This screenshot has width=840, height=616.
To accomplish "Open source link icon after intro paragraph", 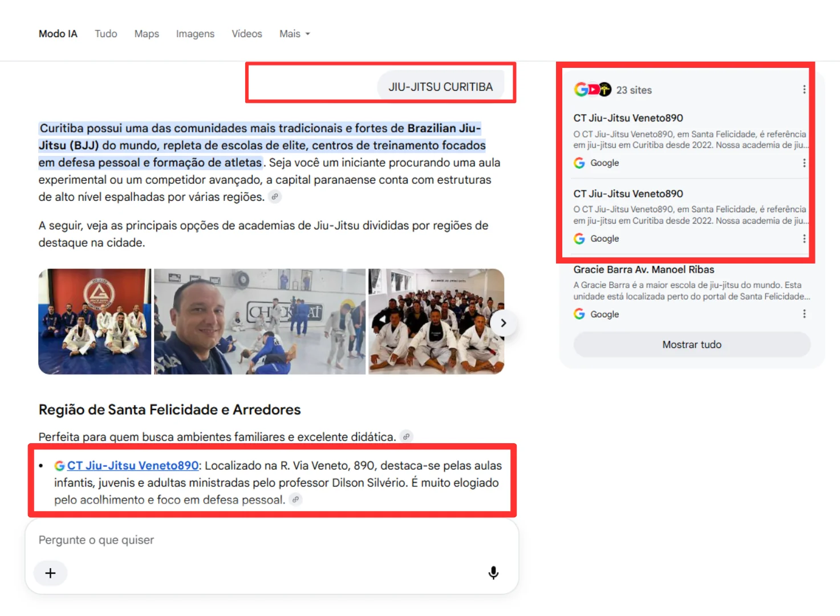I will [x=275, y=197].
